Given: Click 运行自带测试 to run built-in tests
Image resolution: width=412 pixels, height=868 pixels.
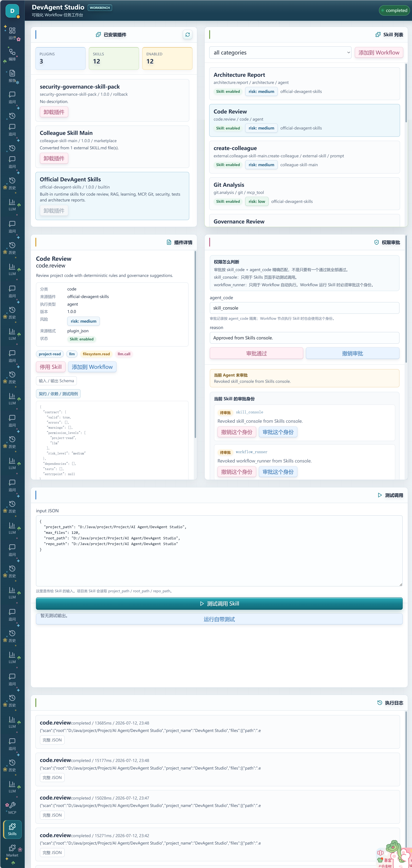Looking at the screenshot, I should coord(219,619).
